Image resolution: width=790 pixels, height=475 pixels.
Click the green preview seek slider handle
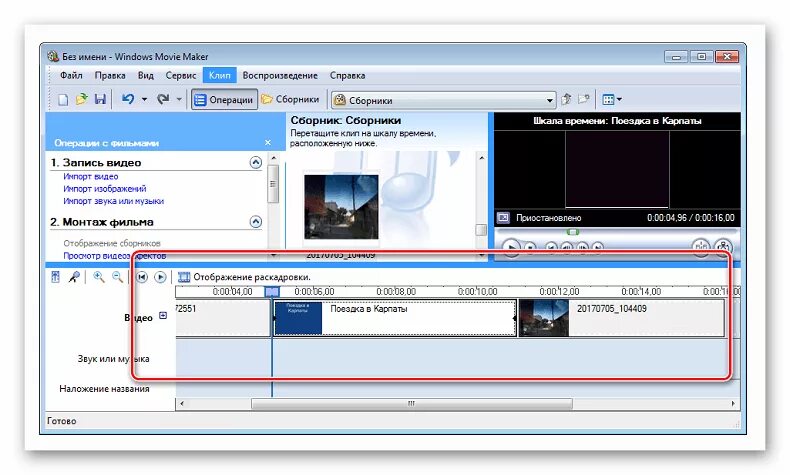coord(573,232)
